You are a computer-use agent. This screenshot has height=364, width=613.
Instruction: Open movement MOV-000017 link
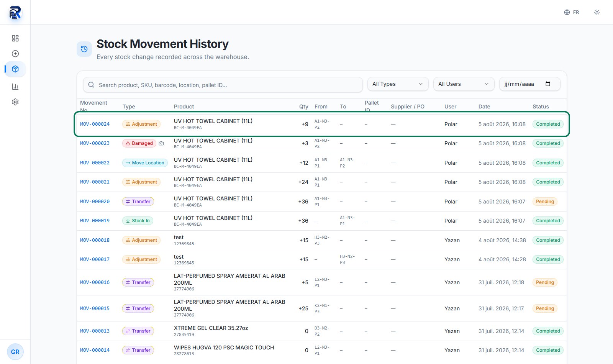(x=95, y=259)
